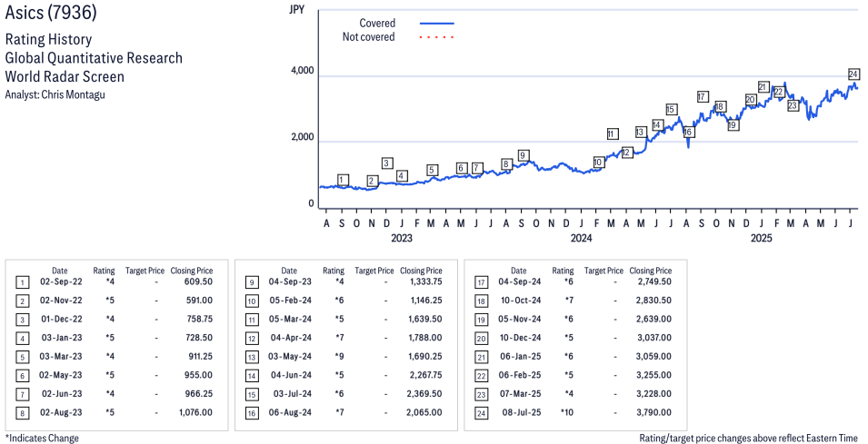Select the numbered box 9 in the table
This screenshot has height=444, width=868.
click(x=252, y=283)
